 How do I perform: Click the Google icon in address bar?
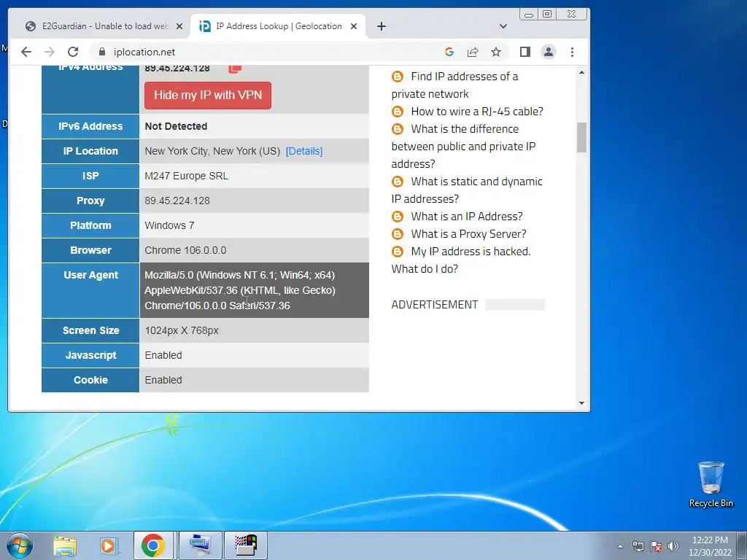pyautogui.click(x=449, y=52)
